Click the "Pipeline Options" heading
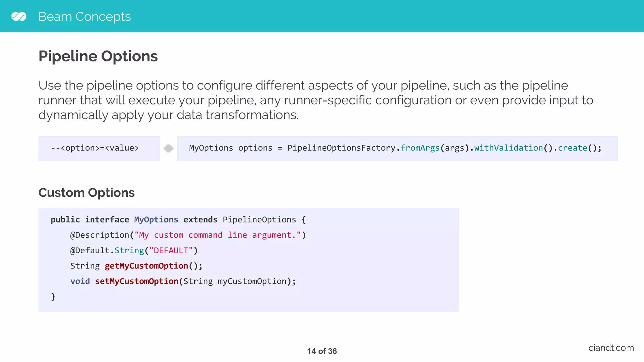644x362 pixels. pyautogui.click(x=98, y=56)
